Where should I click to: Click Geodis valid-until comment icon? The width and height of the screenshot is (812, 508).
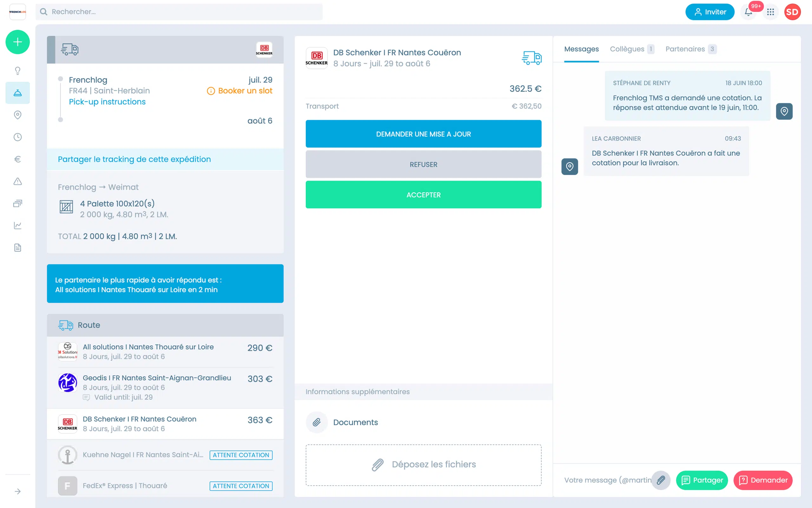86,398
